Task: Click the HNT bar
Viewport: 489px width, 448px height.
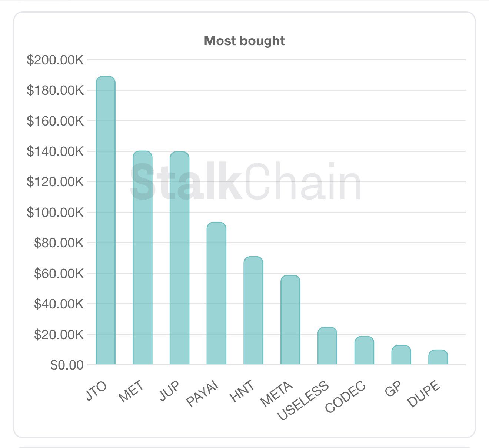Action: pyautogui.click(x=253, y=311)
